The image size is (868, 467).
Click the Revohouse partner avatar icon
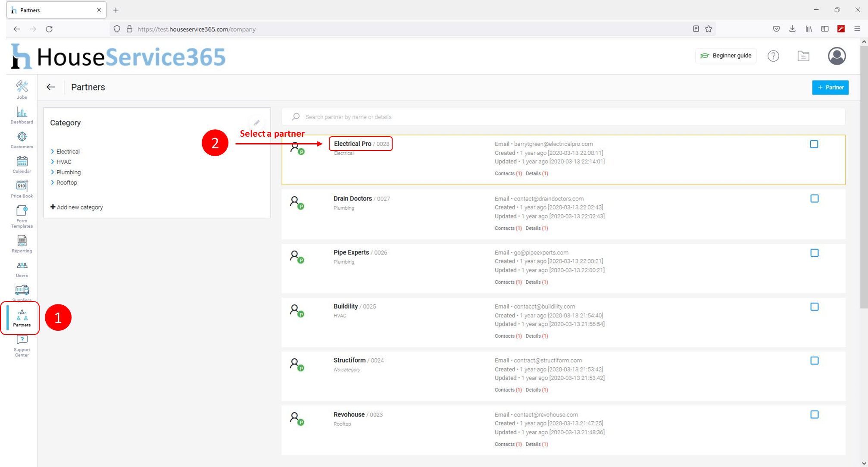[297, 419]
